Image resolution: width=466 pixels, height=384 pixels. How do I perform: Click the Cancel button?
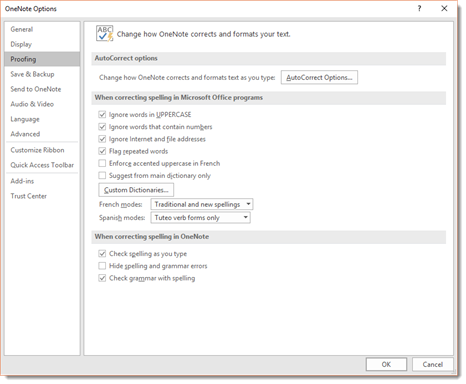pos(432,364)
